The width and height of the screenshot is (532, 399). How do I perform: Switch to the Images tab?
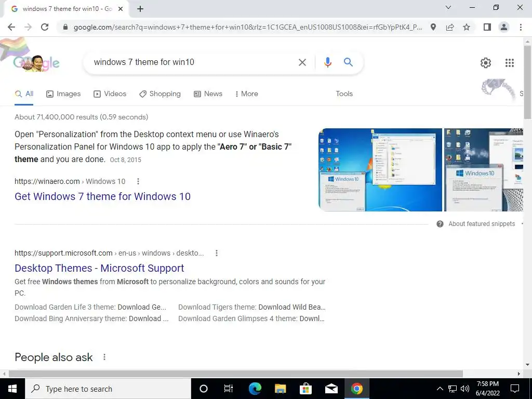[63, 94]
